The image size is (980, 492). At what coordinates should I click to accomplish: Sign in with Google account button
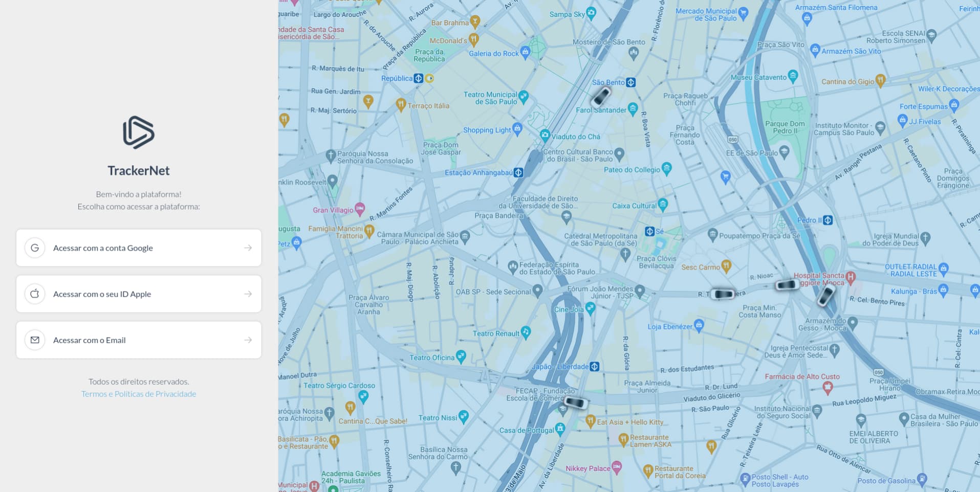[139, 248]
